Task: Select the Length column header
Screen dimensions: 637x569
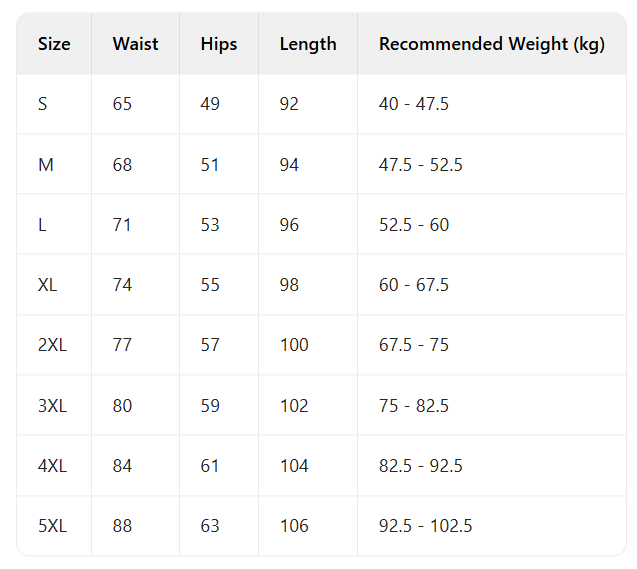Action: point(308,44)
